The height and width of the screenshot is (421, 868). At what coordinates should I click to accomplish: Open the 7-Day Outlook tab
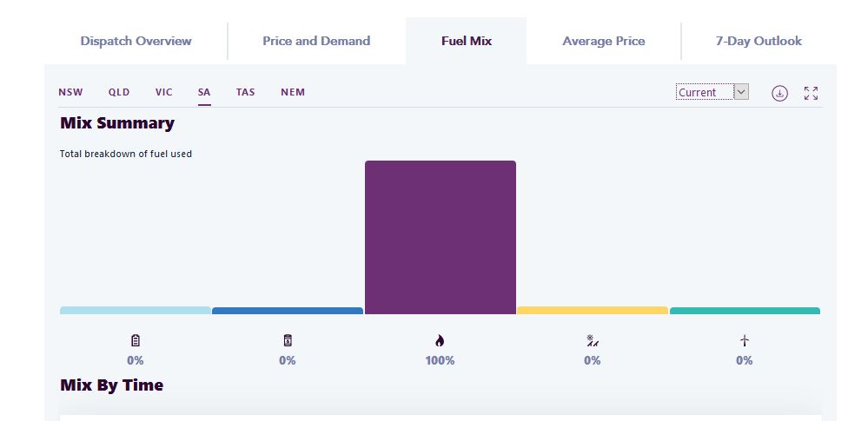(x=759, y=41)
